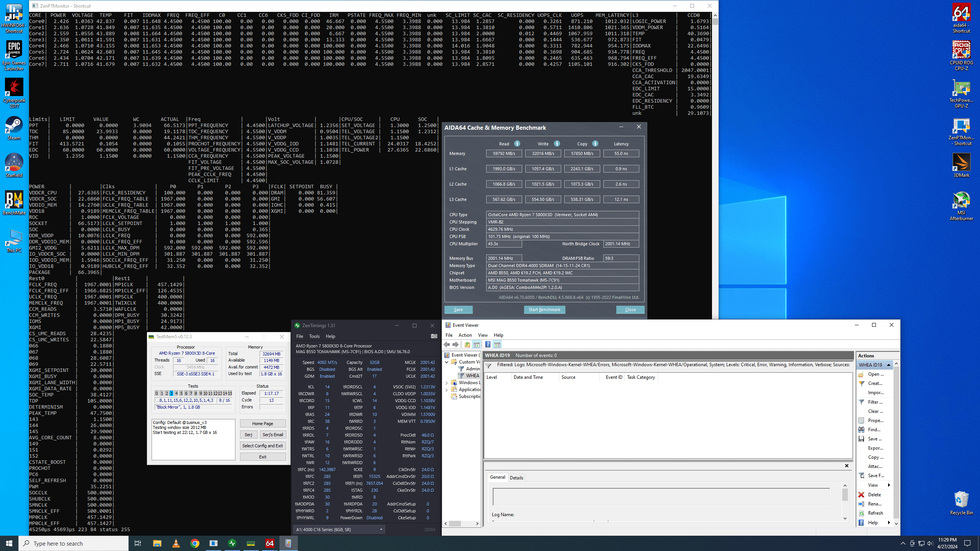This screenshot has width=980, height=551.
Task: Open the View menu in Event Viewer
Action: pos(483,335)
